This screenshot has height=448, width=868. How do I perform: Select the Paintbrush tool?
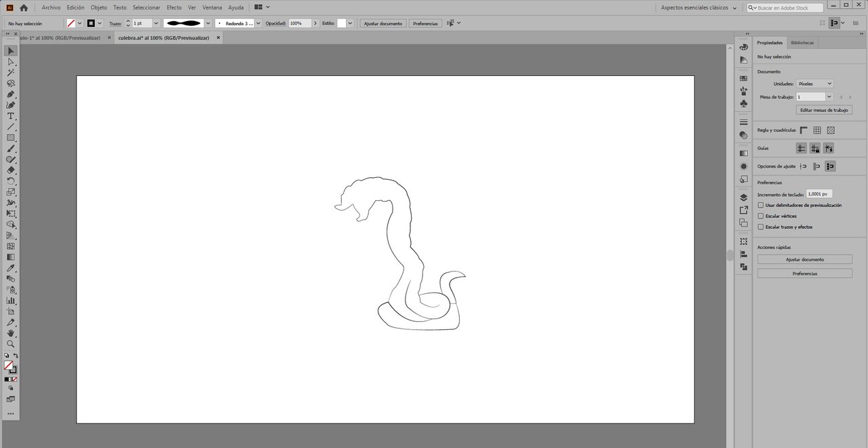tap(11, 149)
